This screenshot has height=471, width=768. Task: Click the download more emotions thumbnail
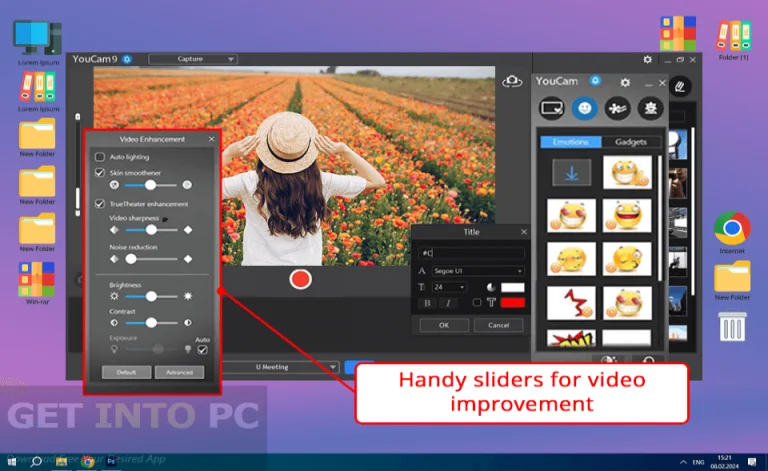pyautogui.click(x=571, y=173)
